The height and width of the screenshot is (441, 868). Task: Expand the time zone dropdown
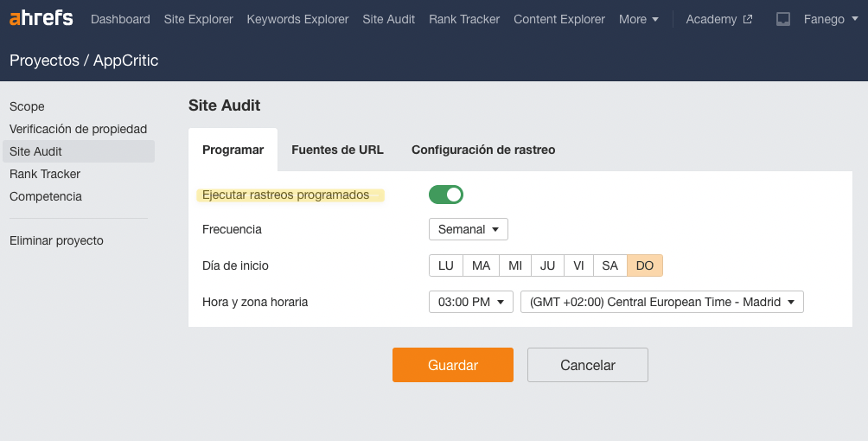(x=661, y=302)
